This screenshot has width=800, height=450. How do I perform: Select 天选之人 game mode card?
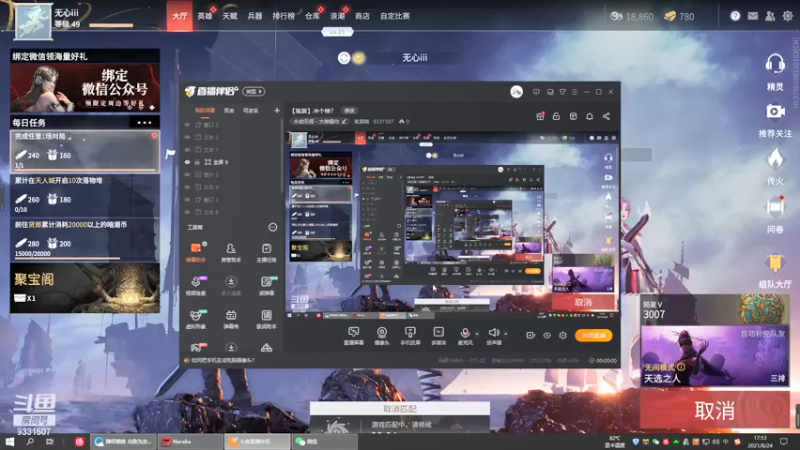coord(714,356)
